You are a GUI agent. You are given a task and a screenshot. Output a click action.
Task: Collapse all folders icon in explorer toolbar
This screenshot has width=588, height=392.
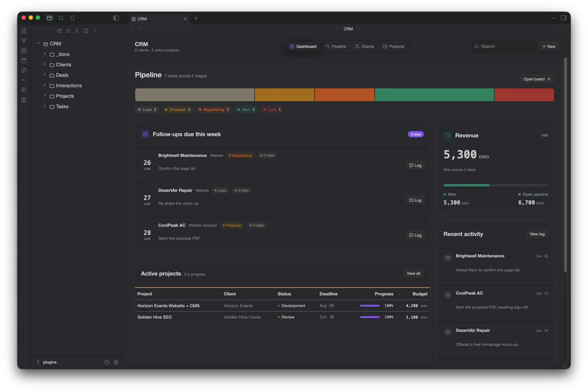pos(95,31)
